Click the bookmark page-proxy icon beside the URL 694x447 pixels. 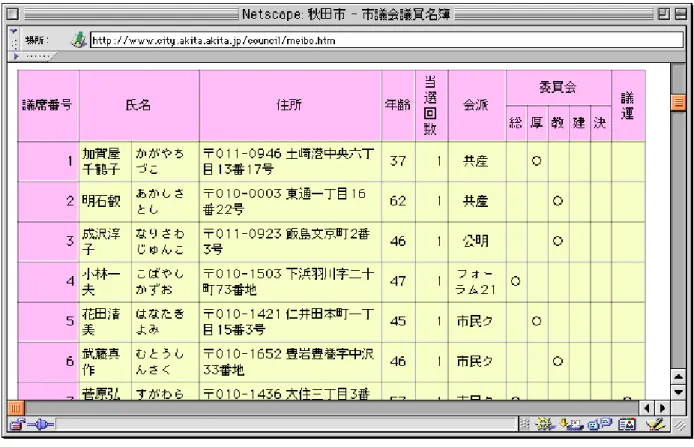point(78,40)
